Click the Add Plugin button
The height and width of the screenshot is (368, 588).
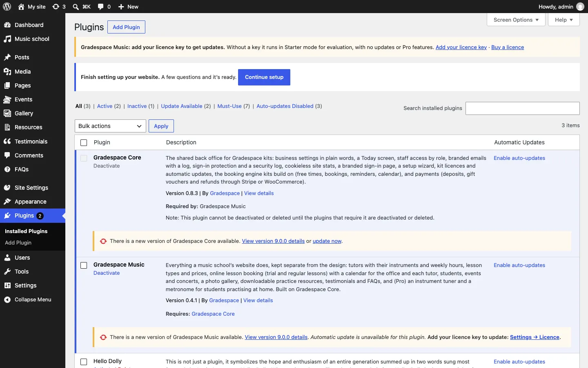click(x=126, y=27)
